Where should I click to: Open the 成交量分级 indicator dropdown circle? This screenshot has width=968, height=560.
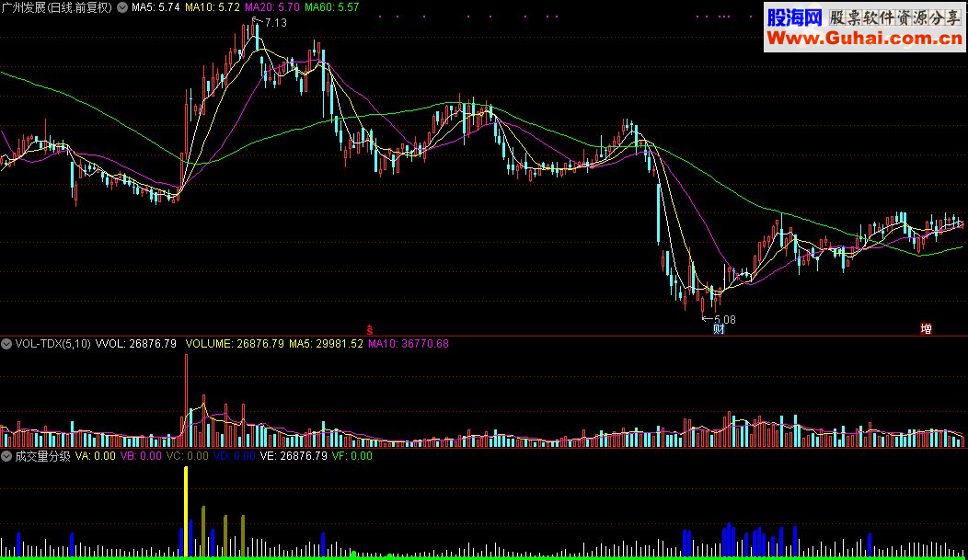[x=6, y=456]
